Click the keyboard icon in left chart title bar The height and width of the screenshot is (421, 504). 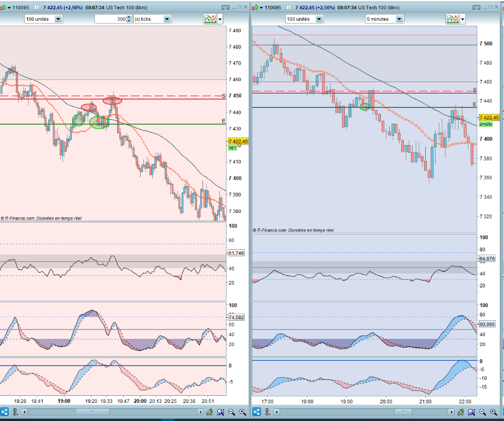click(x=225, y=8)
